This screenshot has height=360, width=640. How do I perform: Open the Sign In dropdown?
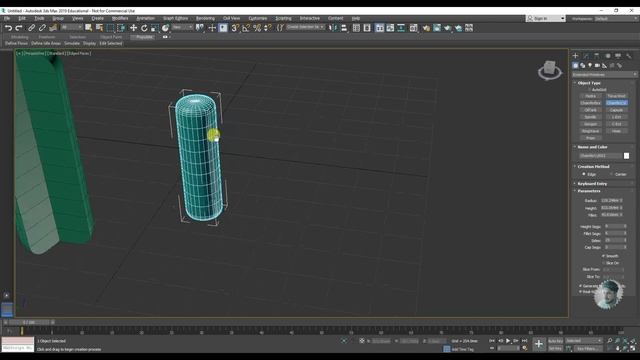pyautogui.click(x=546, y=18)
